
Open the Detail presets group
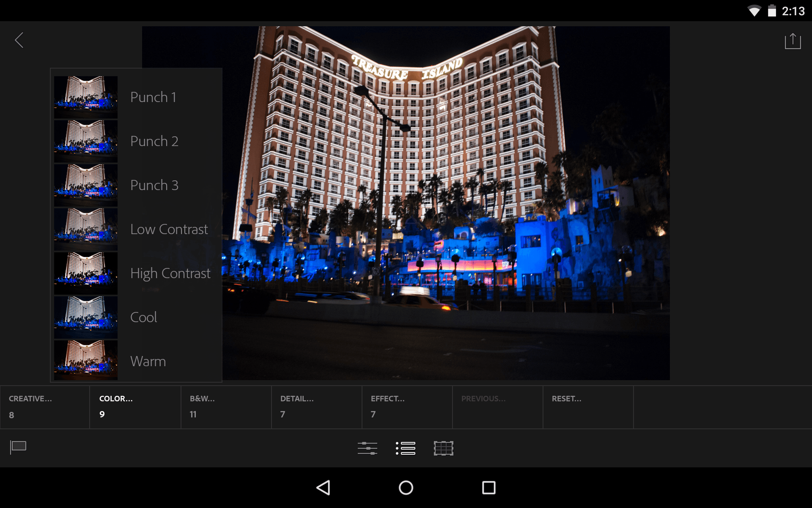pyautogui.click(x=316, y=407)
